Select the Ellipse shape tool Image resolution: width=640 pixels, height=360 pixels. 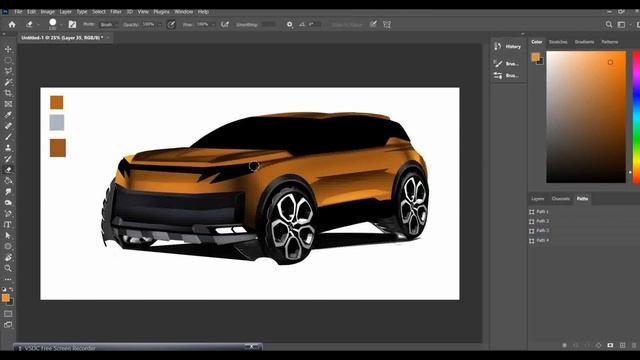[8, 247]
